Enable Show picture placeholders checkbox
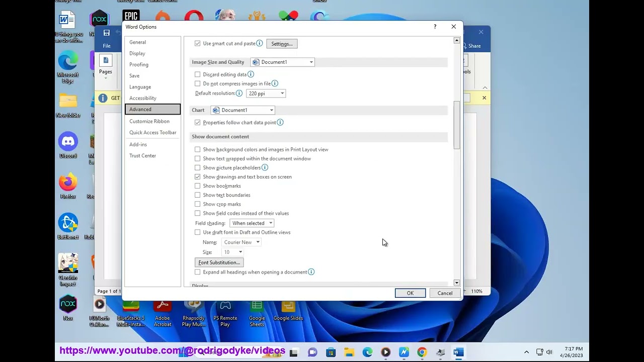Viewport: 644px width, 362px height. pos(197,167)
